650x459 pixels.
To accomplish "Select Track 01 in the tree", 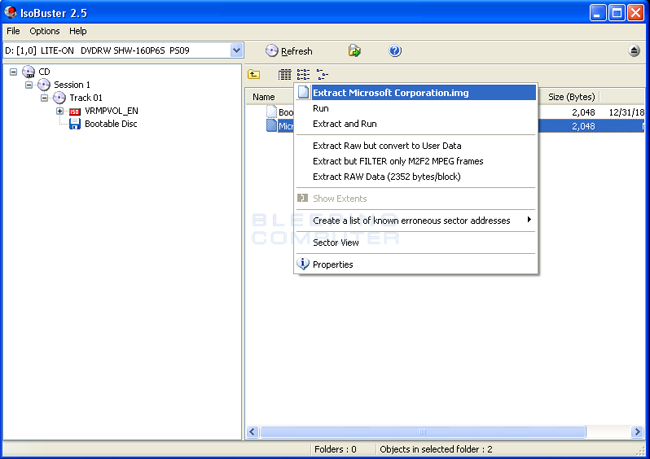I will tap(85, 98).
